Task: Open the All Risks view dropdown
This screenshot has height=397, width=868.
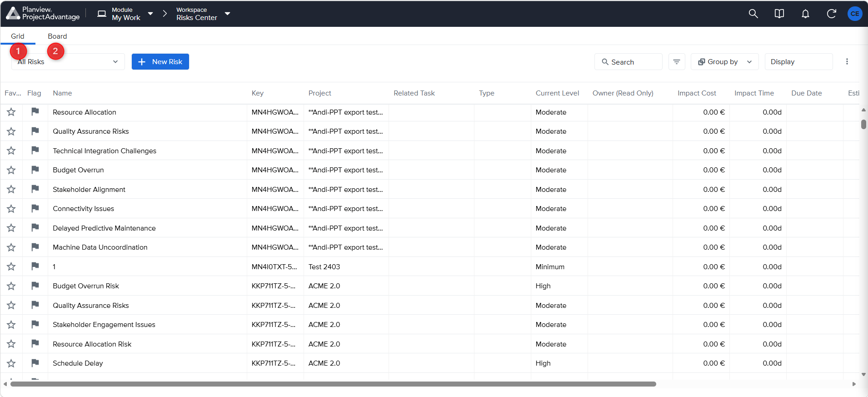Action: 68,62
